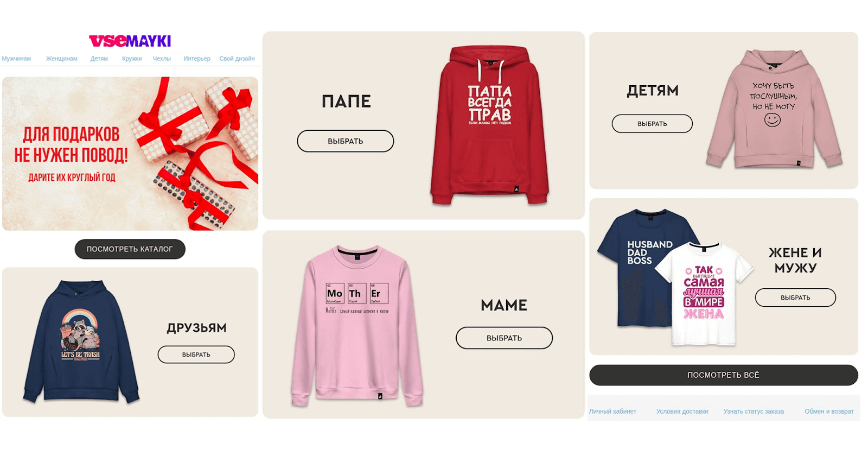Click Выбрать under ЖЕНЕ И МУЖУ
Viewport: 868px width, 462px height.
pyautogui.click(x=795, y=298)
